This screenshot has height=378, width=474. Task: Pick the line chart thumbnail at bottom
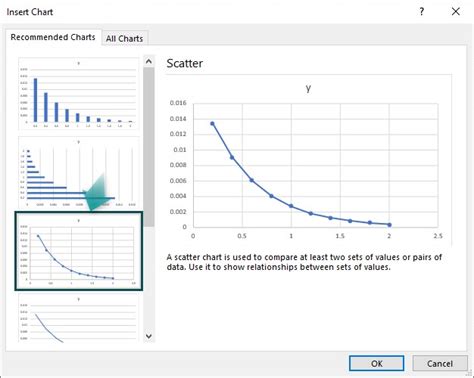click(79, 318)
